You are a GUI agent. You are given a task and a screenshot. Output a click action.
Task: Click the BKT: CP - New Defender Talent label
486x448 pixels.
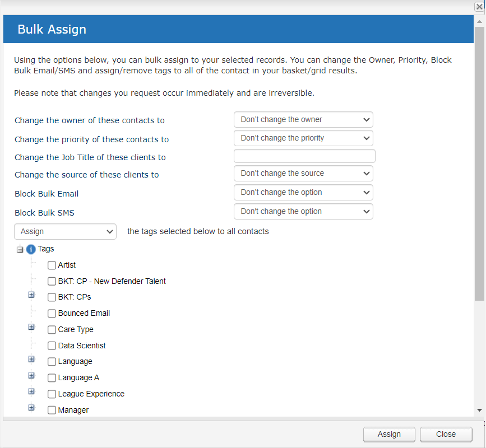tap(112, 282)
